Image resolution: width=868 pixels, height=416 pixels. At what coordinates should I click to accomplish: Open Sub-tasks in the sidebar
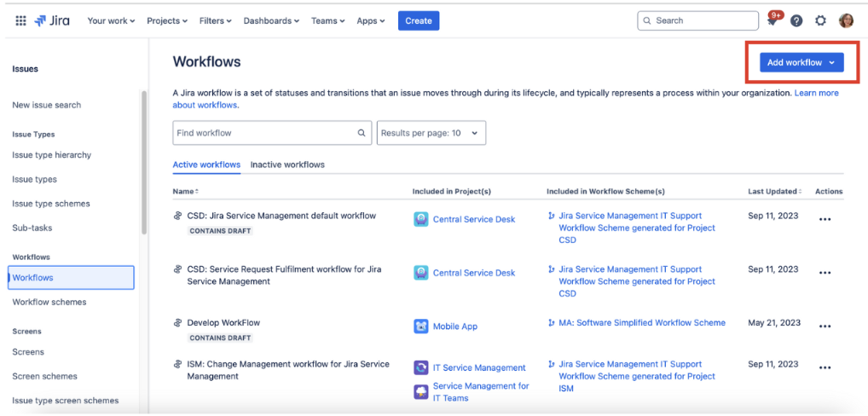(x=32, y=228)
